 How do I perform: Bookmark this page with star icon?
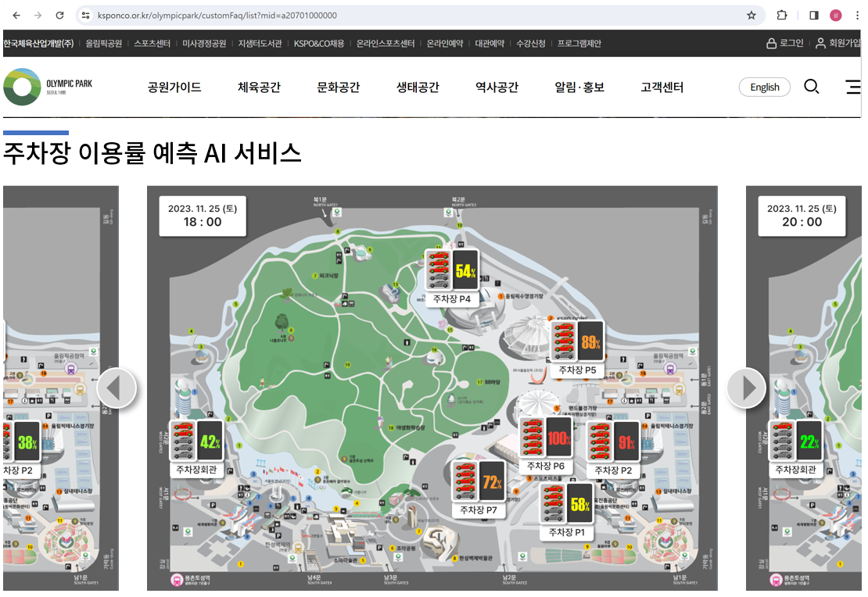(751, 15)
